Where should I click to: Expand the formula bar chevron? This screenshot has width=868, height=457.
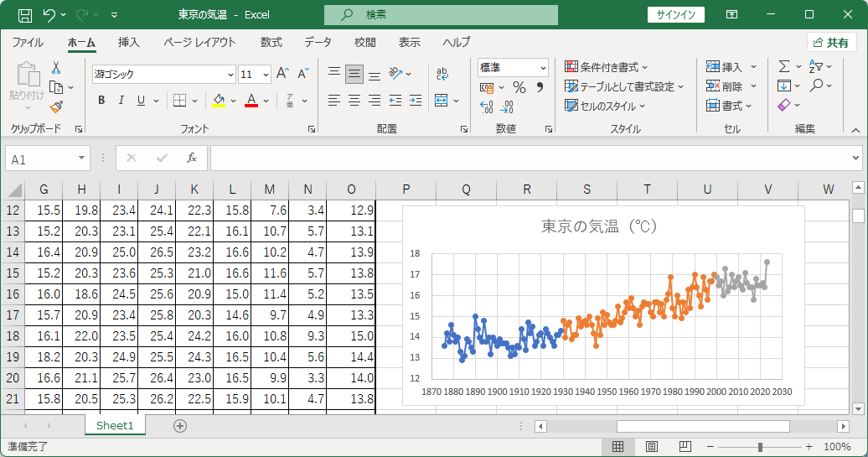[x=855, y=158]
